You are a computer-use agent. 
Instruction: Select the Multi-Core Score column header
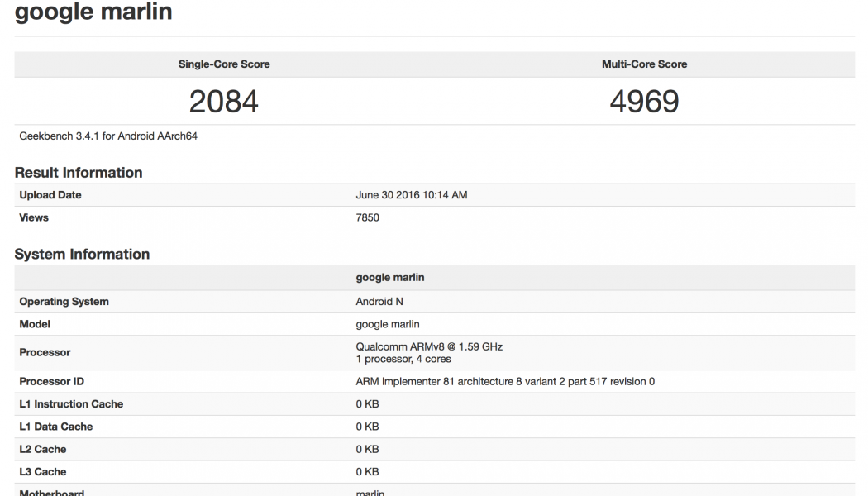[x=644, y=64]
